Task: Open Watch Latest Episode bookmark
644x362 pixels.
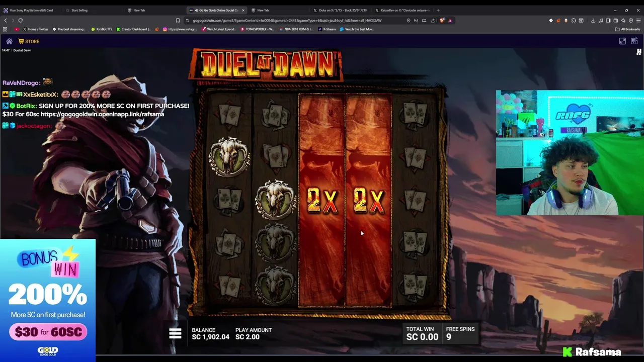Action: (x=219, y=29)
